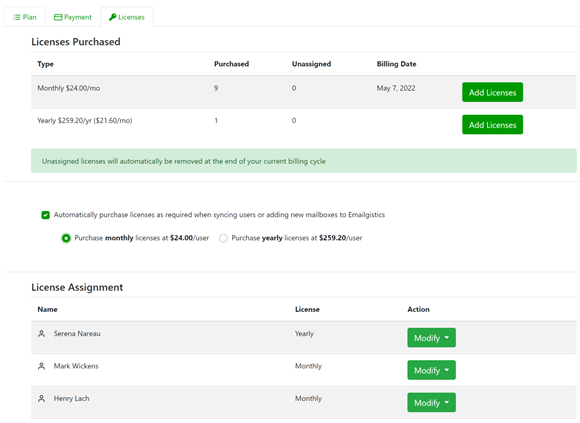Screen dimensions: 580x423
Task: Click the Action column header
Action: (x=418, y=309)
